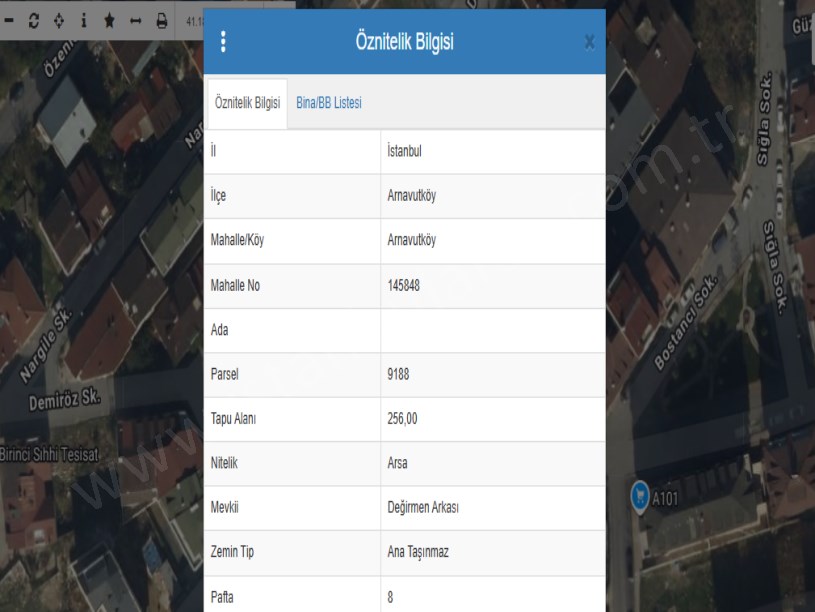815x612 pixels.
Task: Click the Mevkii value Değirmen Arkası
Action: tap(423, 508)
